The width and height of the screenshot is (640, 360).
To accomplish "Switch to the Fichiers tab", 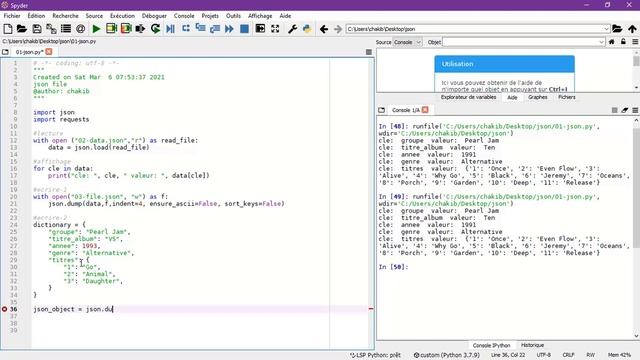I will (x=567, y=97).
